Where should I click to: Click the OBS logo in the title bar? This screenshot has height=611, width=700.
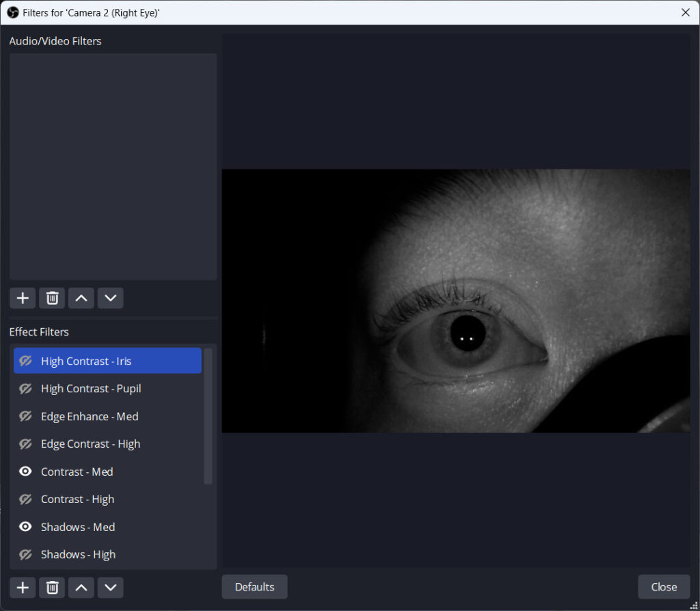pos(13,12)
